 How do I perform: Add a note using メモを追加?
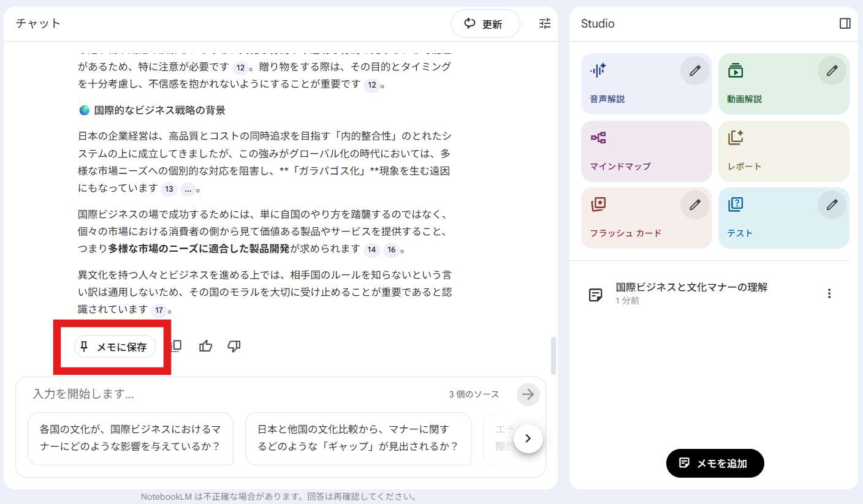tap(715, 464)
